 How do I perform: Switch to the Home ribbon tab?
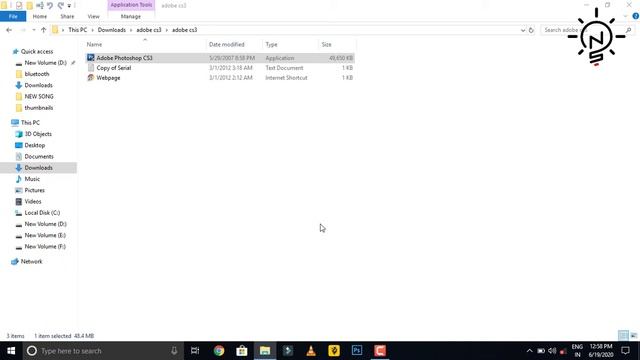(40, 16)
